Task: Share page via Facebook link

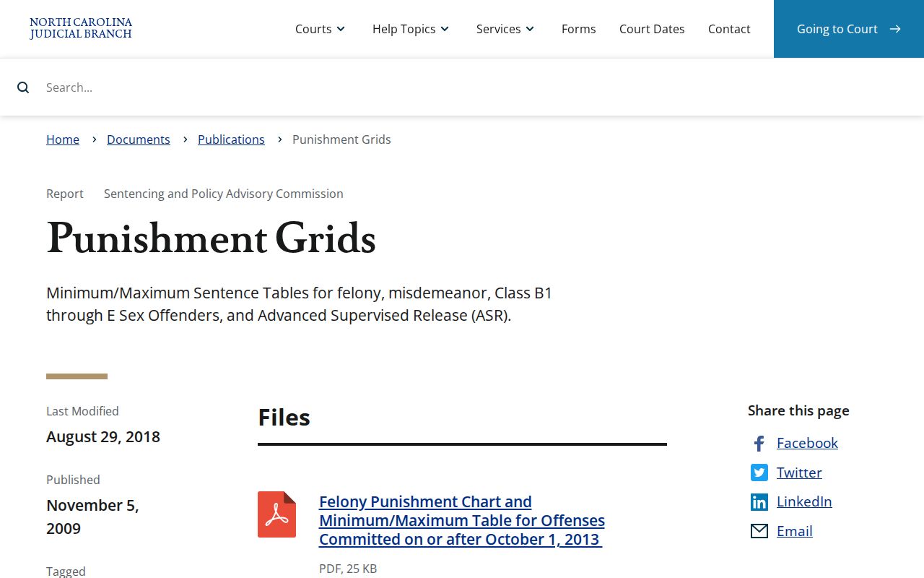Action: 807,443
